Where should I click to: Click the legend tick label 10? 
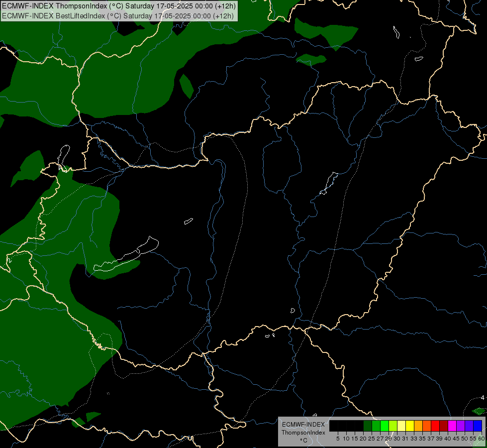tap(346, 439)
